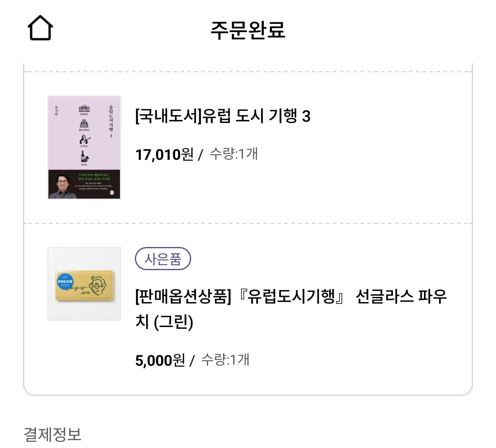
Task: Tap the book's 수량:1개 quantity label
Action: (234, 154)
